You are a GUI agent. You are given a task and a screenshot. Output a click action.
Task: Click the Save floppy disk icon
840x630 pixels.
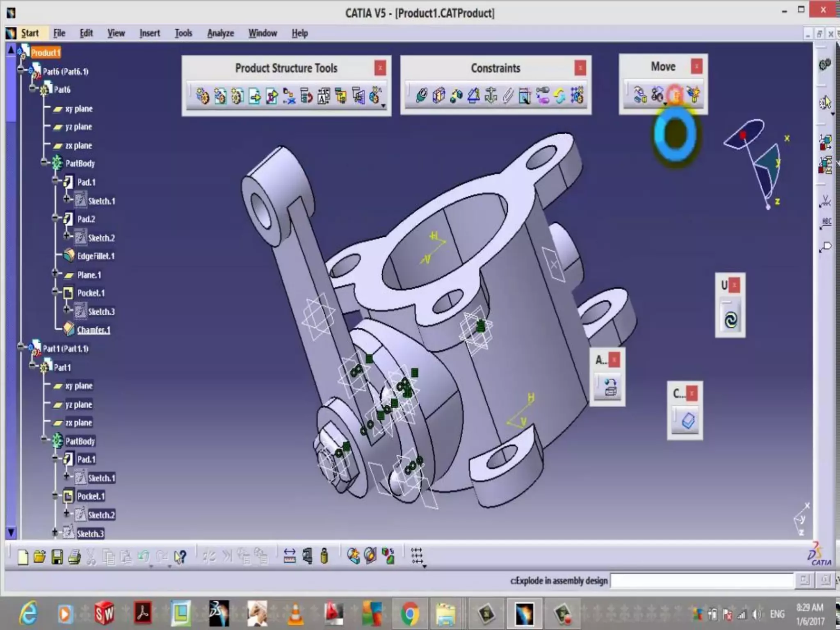pyautogui.click(x=57, y=557)
